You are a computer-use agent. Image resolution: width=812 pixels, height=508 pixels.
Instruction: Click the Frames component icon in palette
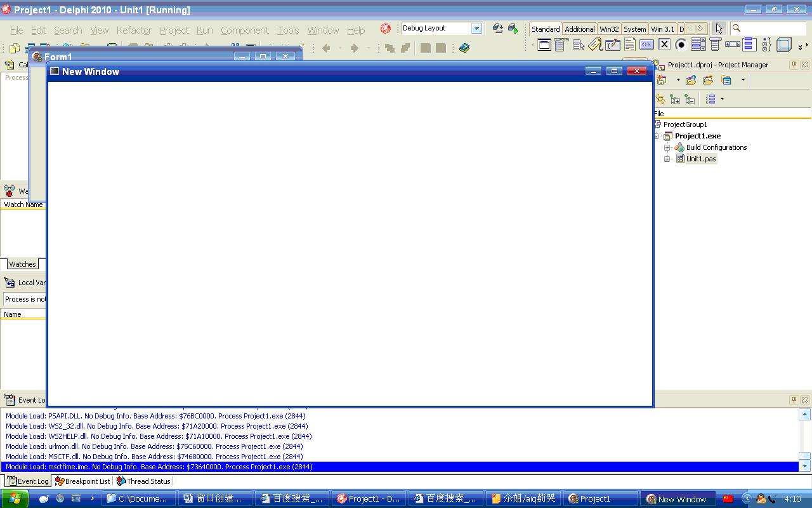click(544, 44)
